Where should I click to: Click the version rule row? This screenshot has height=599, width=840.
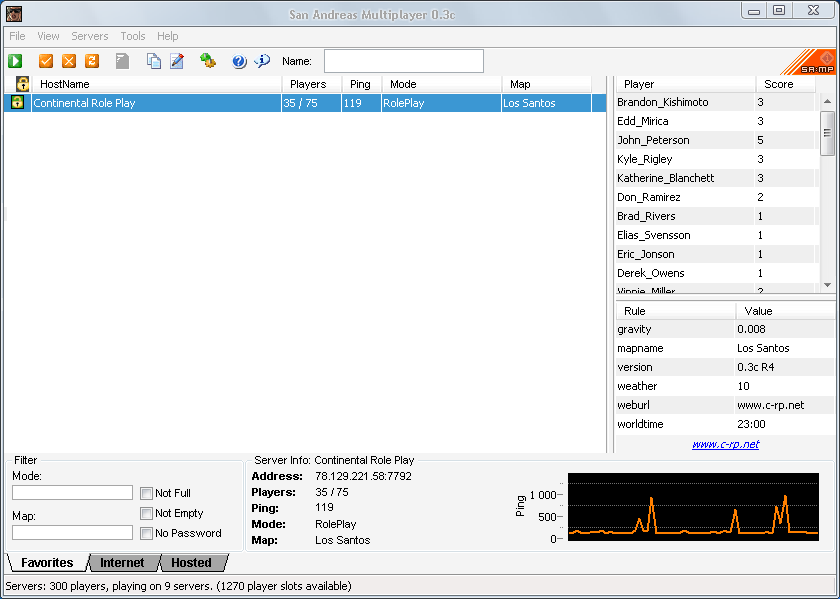(x=725, y=367)
